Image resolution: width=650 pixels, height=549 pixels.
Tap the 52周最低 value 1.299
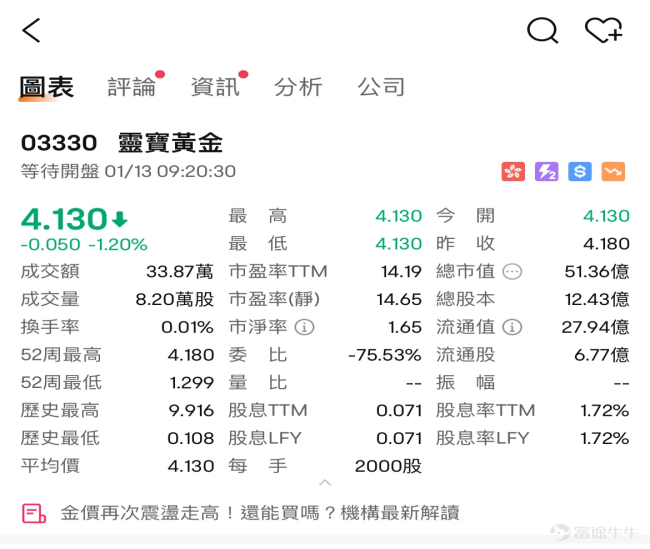192,383
